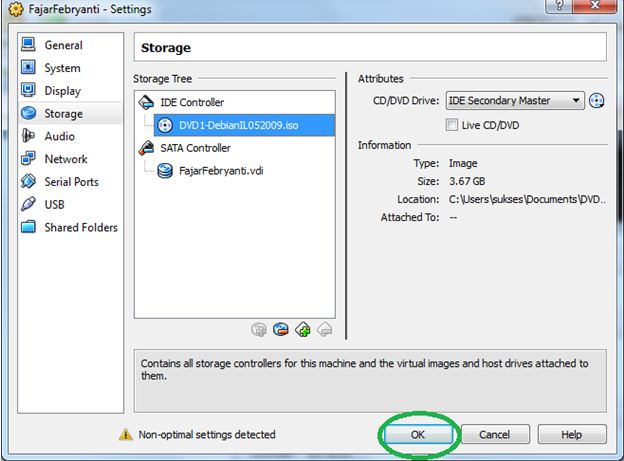Click the Help button
The image size is (624, 461).
click(x=572, y=434)
